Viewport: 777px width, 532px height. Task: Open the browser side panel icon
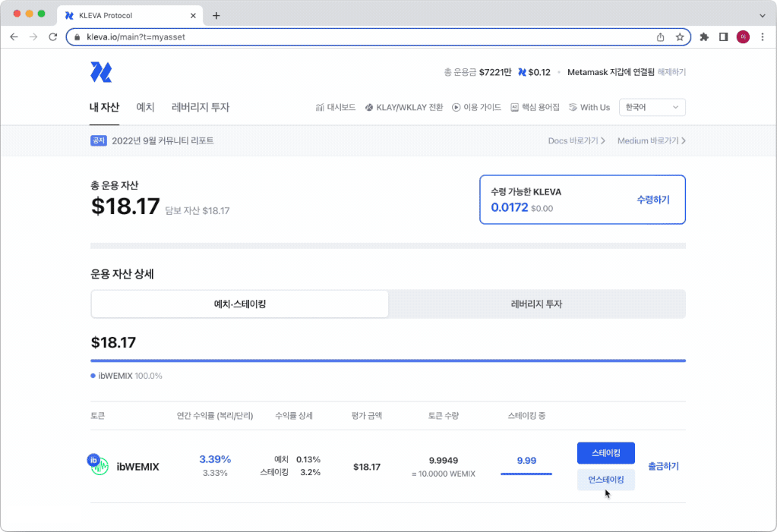point(723,36)
